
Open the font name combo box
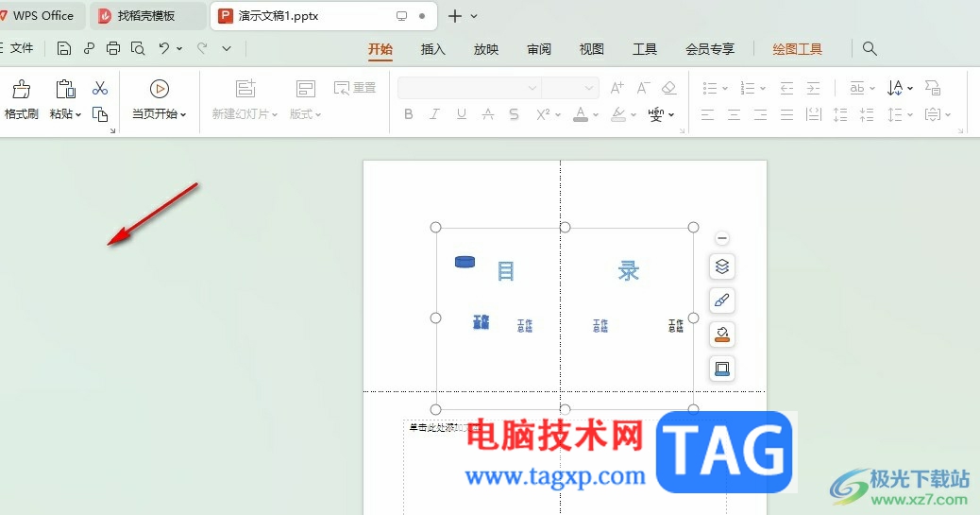click(469, 88)
